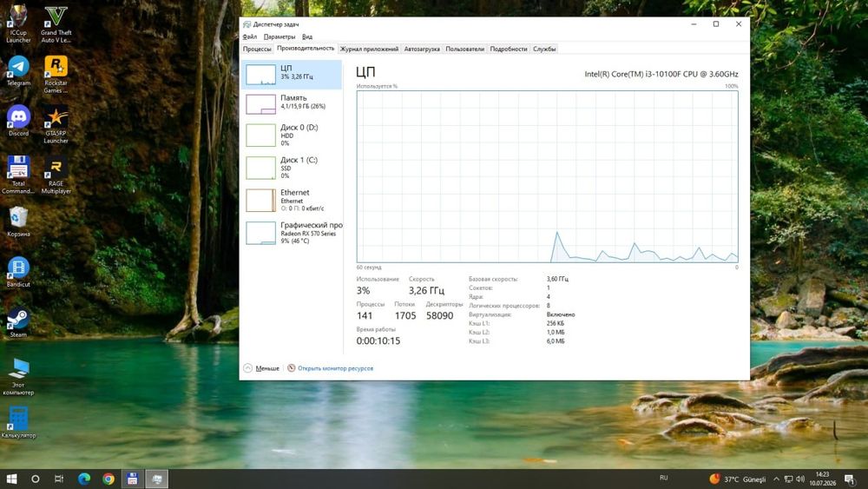Select Диск 1 (C:) SSD entry
Screen dimensions: 868x489
pos(292,168)
